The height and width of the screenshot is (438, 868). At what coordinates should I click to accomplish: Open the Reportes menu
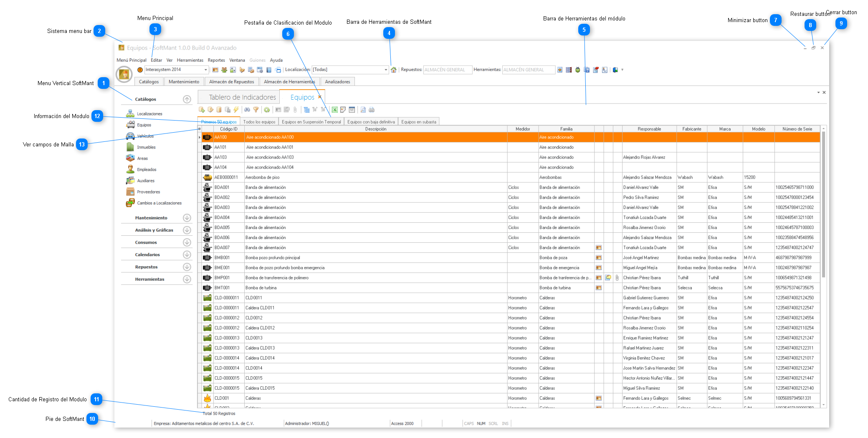(x=216, y=60)
